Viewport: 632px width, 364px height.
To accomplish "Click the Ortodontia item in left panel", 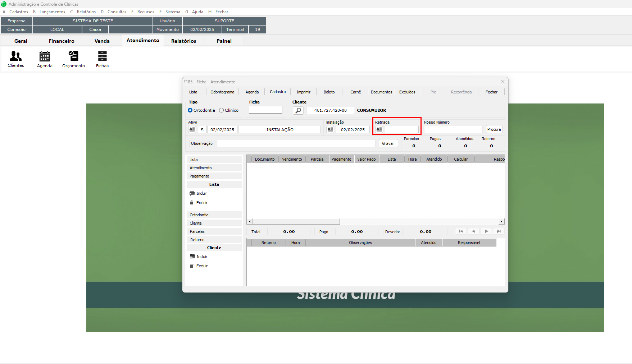I will (x=214, y=215).
